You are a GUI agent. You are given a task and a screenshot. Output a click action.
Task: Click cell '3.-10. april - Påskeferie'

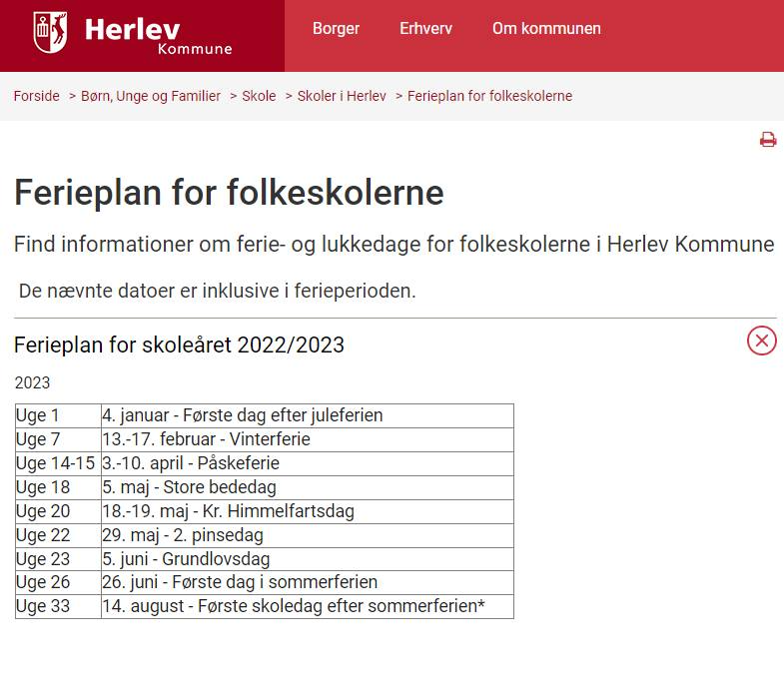coord(308,464)
